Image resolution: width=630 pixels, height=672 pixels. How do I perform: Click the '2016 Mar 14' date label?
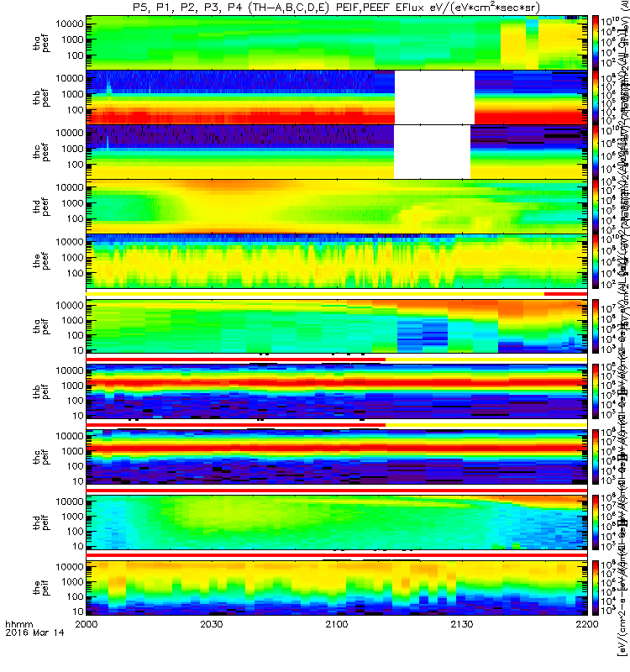(34, 633)
